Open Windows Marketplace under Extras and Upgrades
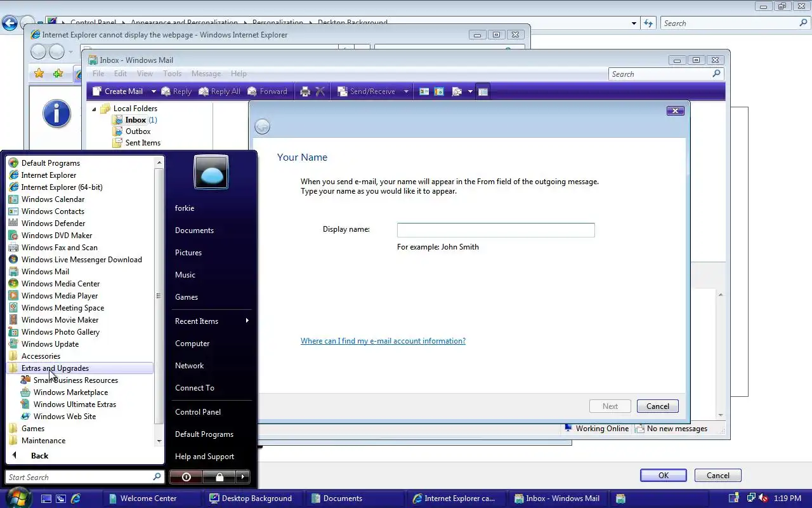The width and height of the screenshot is (812, 508). [81, 392]
